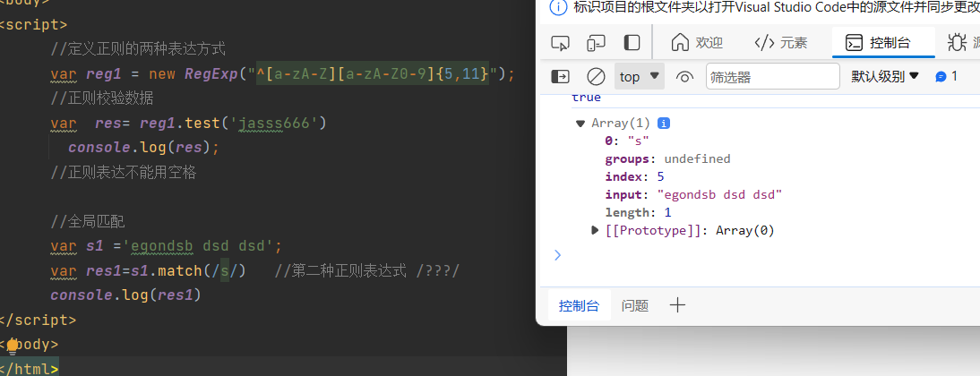
Task: Click console.log(res1) line in editor
Action: tap(126, 295)
